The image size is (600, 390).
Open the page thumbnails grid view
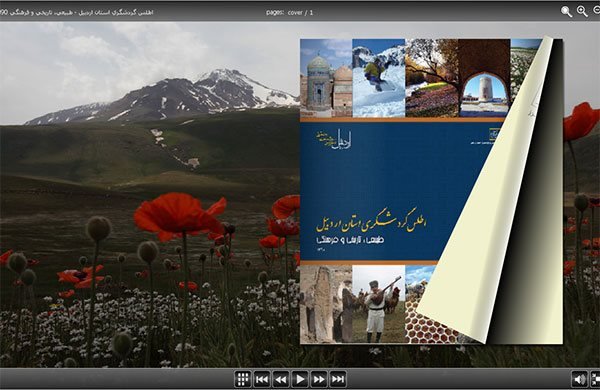[242, 379]
